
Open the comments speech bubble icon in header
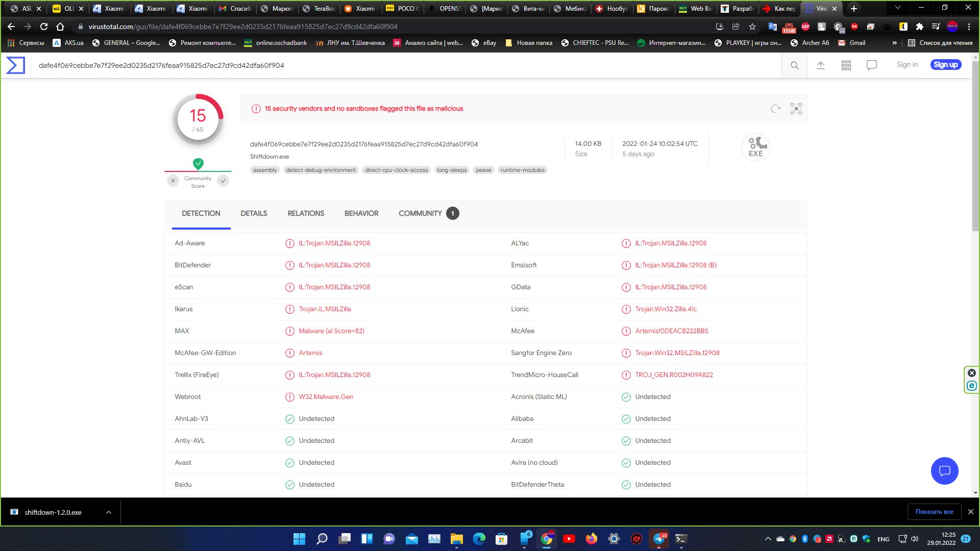pyautogui.click(x=872, y=65)
